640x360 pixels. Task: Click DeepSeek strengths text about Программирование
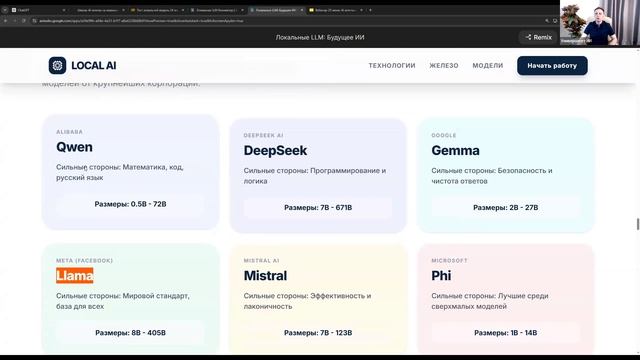pos(314,176)
